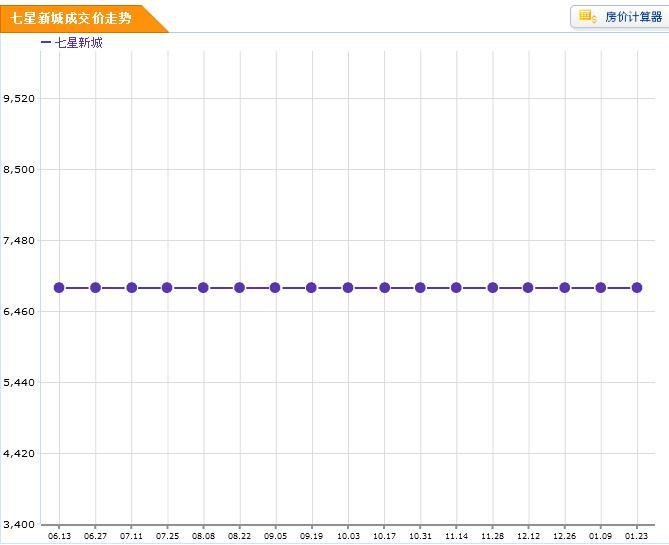The height and width of the screenshot is (545, 669).
Task: Click the data point at 07.25
Action: pyautogui.click(x=167, y=288)
